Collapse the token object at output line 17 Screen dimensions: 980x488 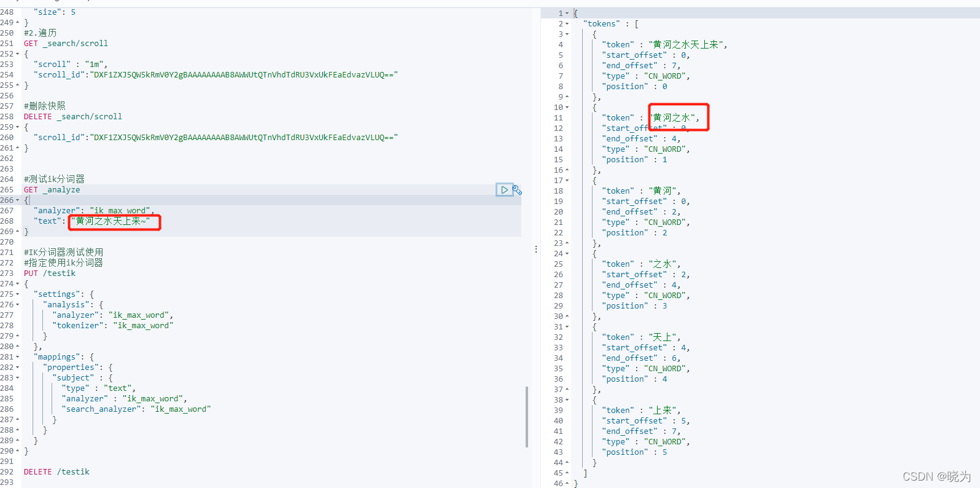567,181
